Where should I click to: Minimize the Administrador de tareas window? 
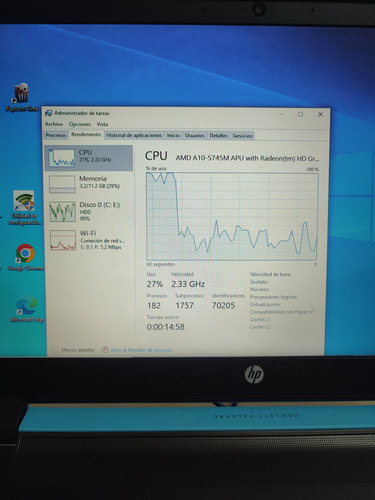click(282, 114)
